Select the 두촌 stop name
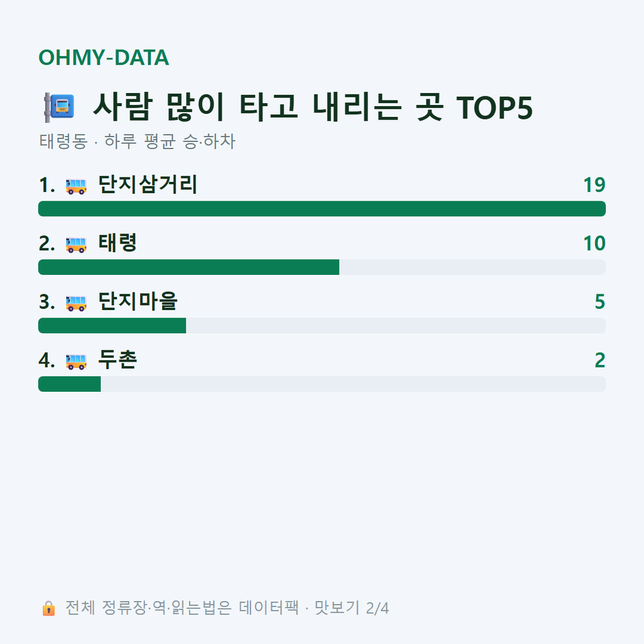 click(x=118, y=360)
